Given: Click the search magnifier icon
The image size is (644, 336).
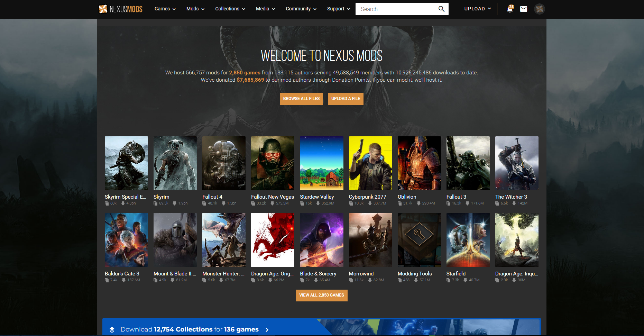Looking at the screenshot, I should tap(441, 9).
